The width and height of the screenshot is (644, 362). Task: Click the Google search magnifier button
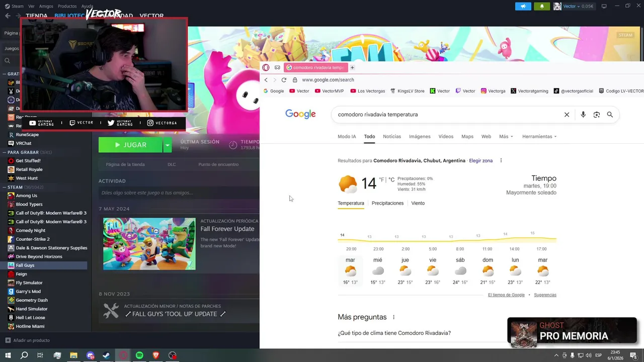[610, 115]
